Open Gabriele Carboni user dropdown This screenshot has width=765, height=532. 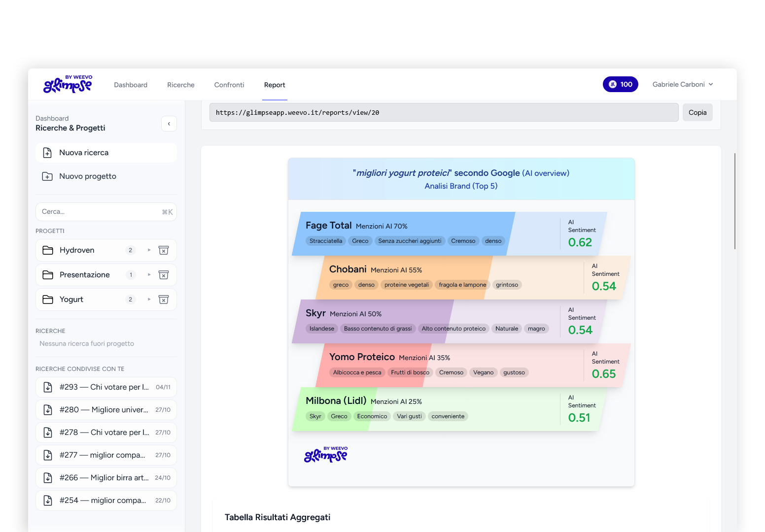coord(682,84)
